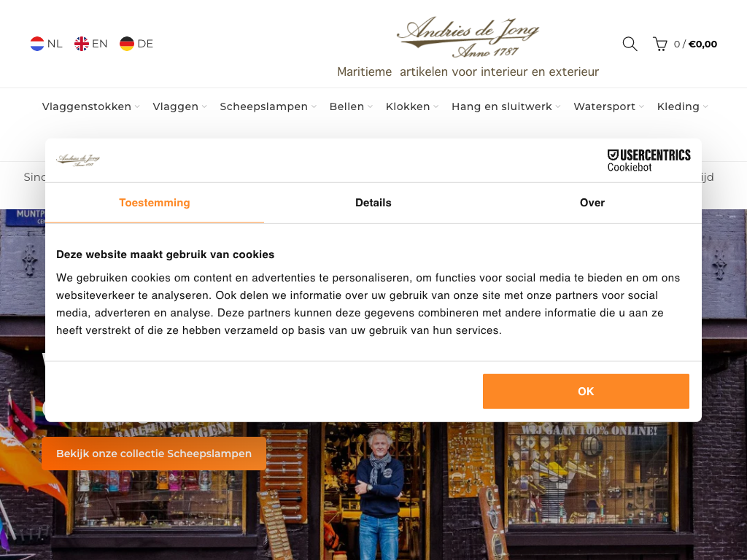Select the Toestemming tab
747x560 pixels.
click(155, 203)
